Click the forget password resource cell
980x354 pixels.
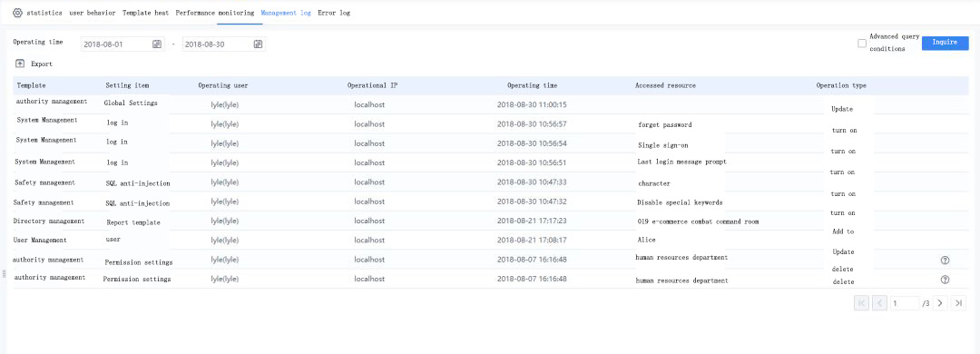[665, 124]
